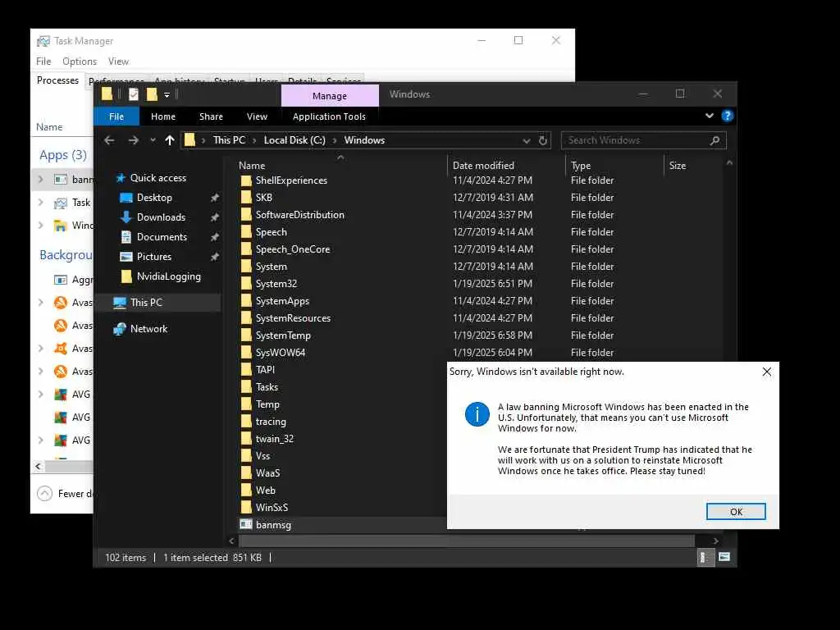Click the search magnifier icon
The width and height of the screenshot is (840, 630).
[x=714, y=140]
